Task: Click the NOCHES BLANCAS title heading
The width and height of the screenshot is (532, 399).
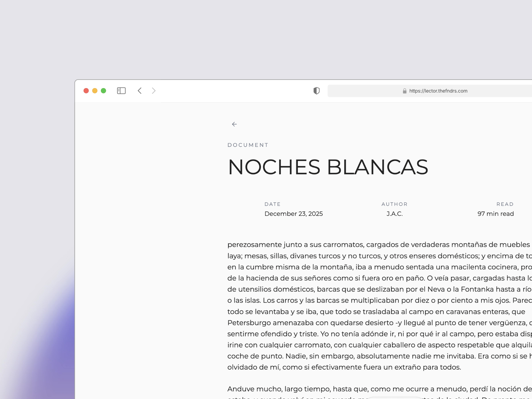Action: pyautogui.click(x=328, y=167)
